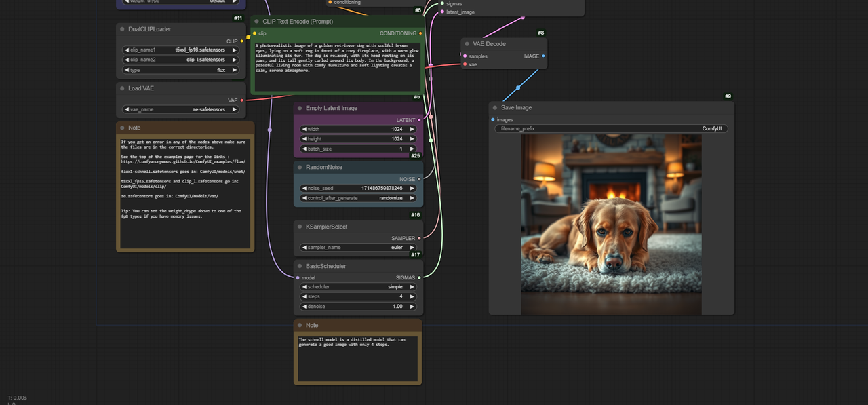The height and width of the screenshot is (405, 868).
Task: Click the #11 badge above DualCLIPLoader
Action: (x=238, y=18)
